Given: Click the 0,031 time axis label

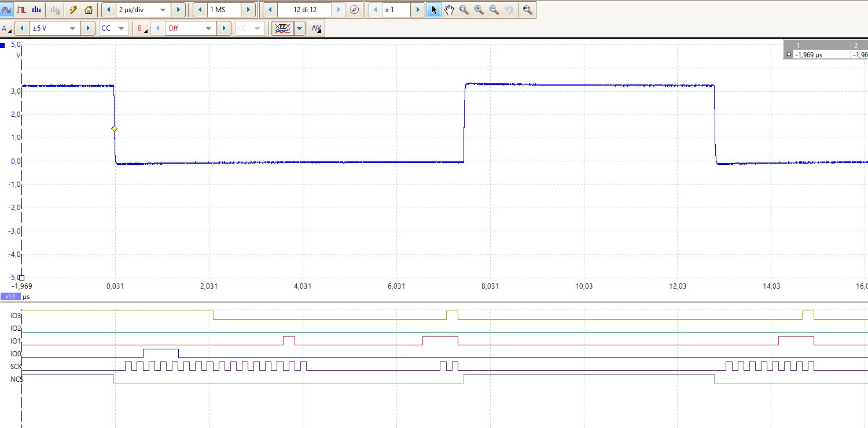Looking at the screenshot, I should coord(115,286).
